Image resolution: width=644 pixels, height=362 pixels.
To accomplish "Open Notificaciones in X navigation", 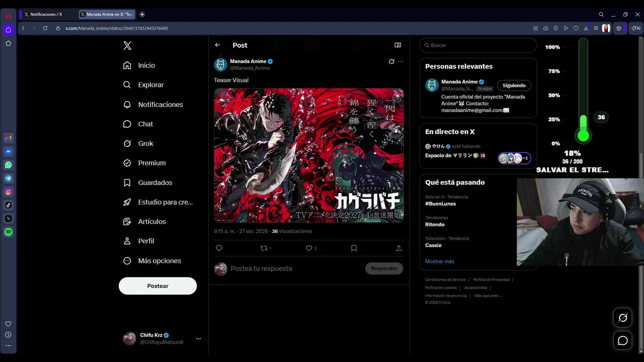I will point(153,105).
